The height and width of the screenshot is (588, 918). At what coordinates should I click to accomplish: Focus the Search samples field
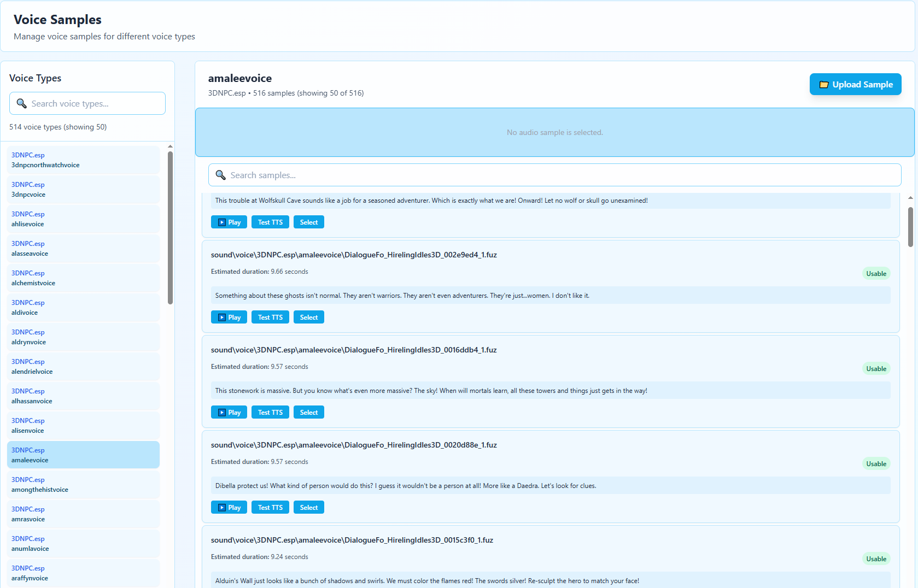(563, 175)
